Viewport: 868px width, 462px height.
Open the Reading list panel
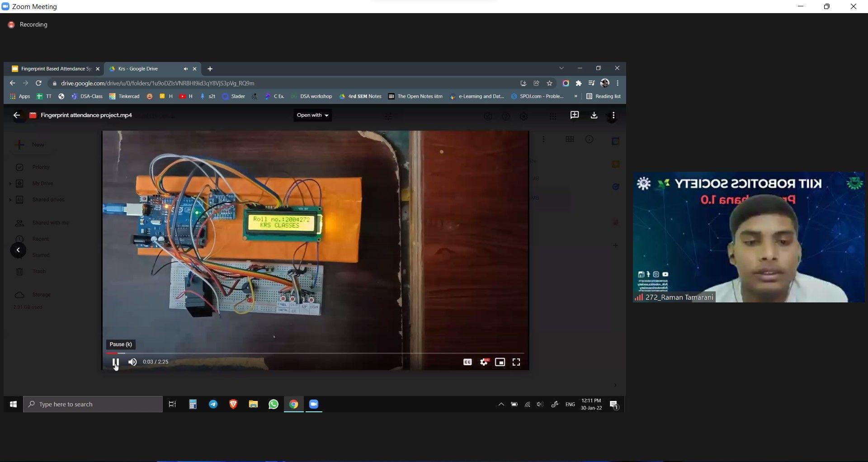pyautogui.click(x=604, y=96)
